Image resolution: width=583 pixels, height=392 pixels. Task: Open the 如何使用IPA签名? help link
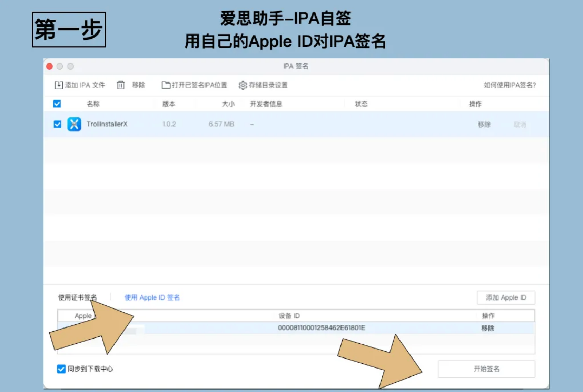coord(510,85)
